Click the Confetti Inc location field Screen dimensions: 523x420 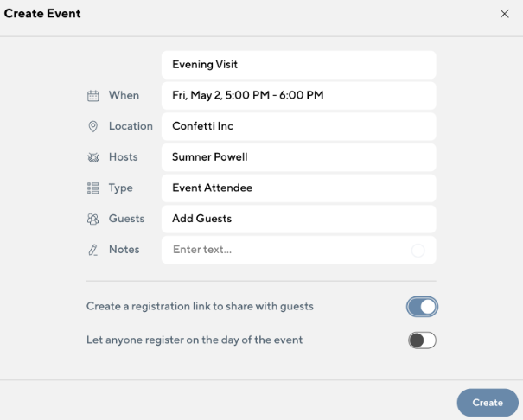(298, 126)
